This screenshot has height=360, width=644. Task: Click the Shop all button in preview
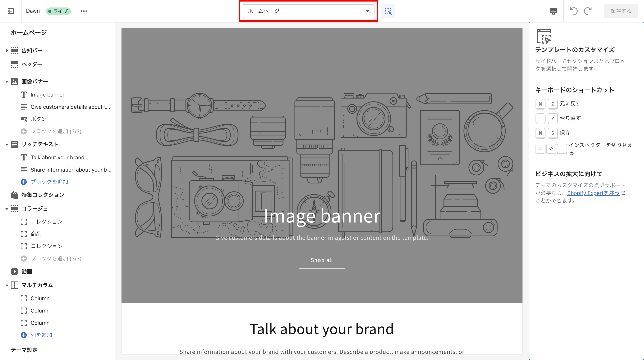tap(322, 260)
